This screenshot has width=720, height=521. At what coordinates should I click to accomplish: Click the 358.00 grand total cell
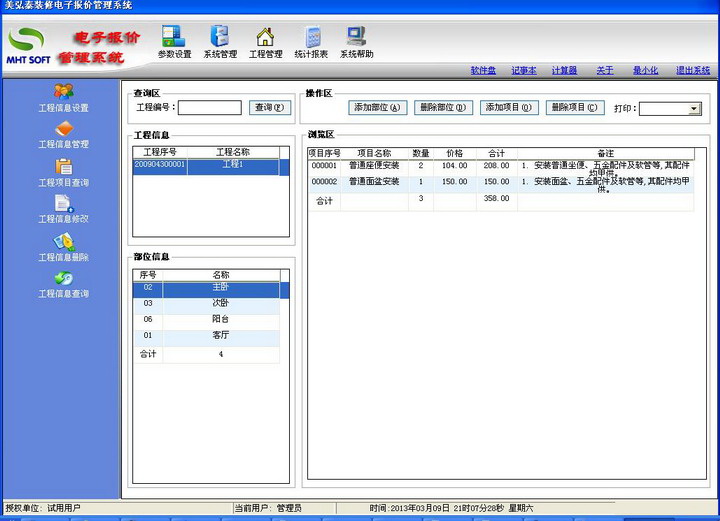coord(496,201)
